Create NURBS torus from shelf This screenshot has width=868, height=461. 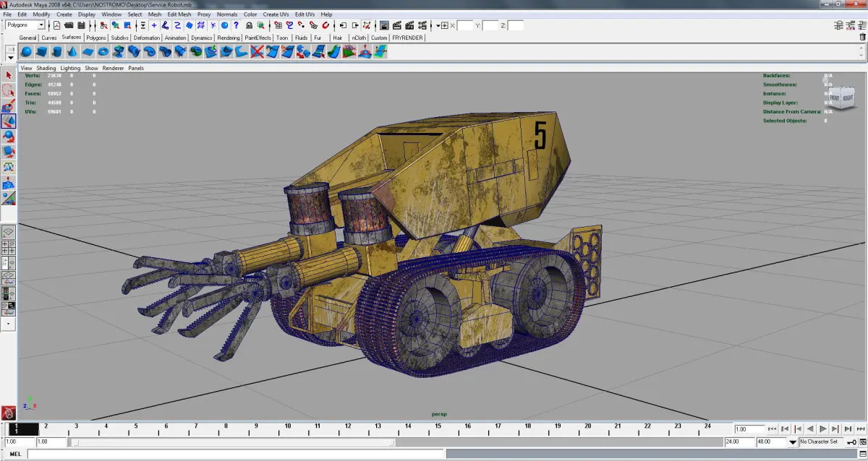[103, 52]
